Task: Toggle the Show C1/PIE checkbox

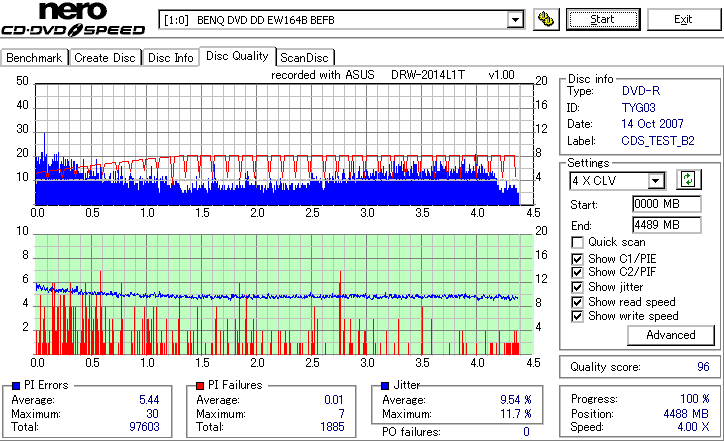Action: tap(577, 259)
